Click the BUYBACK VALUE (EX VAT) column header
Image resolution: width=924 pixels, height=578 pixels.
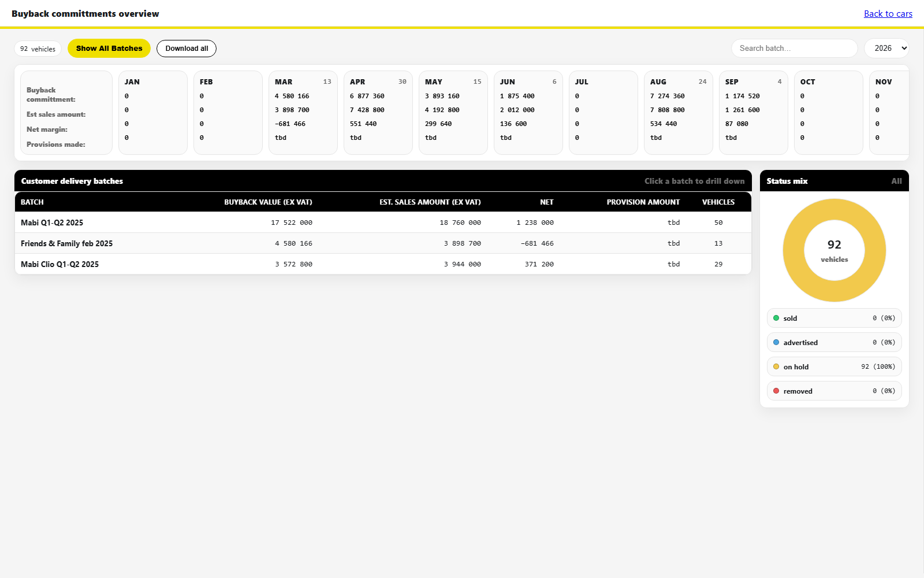(x=268, y=202)
